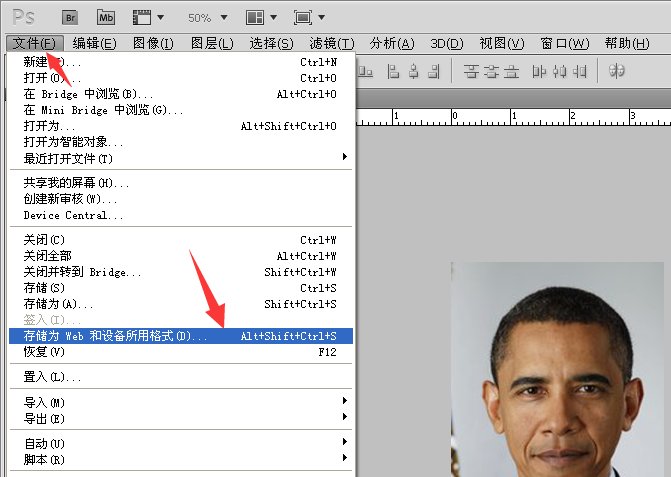This screenshot has width=671, height=477.
Task: Click the distribute top edges icon
Action: pos(468,71)
